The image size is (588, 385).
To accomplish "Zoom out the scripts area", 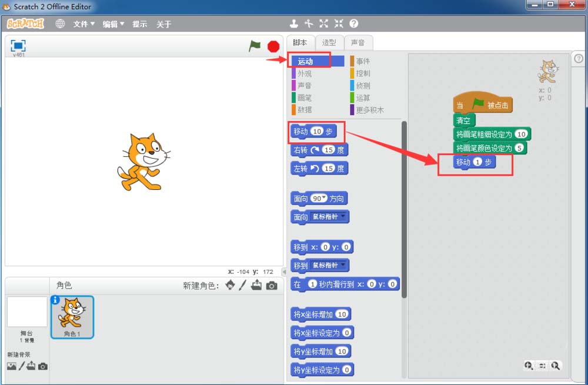I will (x=529, y=366).
